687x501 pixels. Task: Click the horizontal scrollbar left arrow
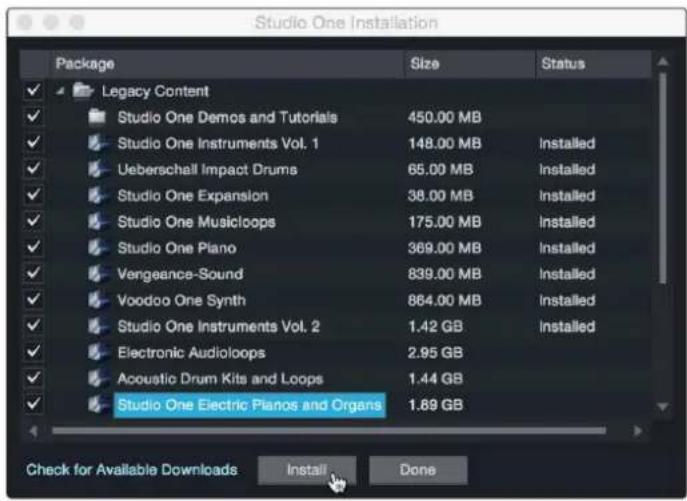33,431
